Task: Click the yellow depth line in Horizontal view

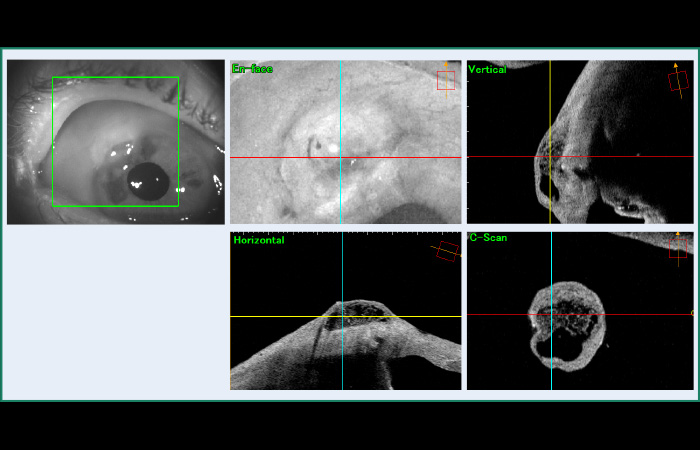Action: 346,317
